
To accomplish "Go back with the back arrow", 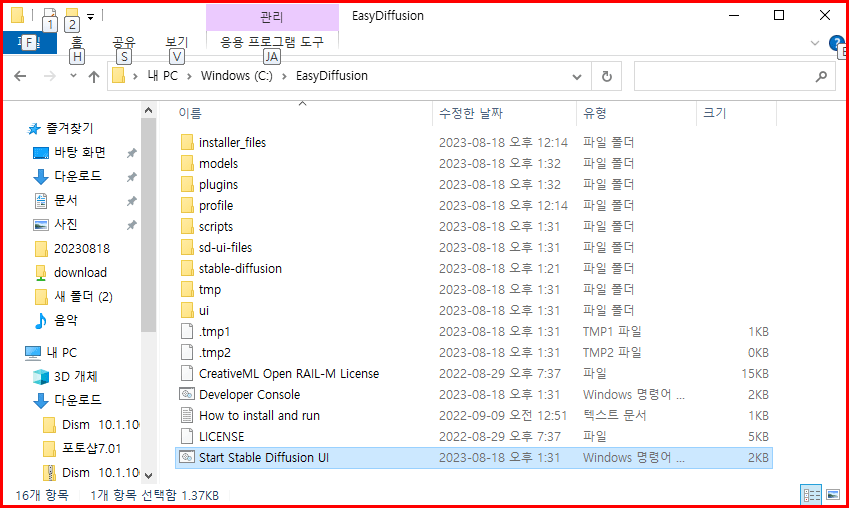I will (21, 76).
